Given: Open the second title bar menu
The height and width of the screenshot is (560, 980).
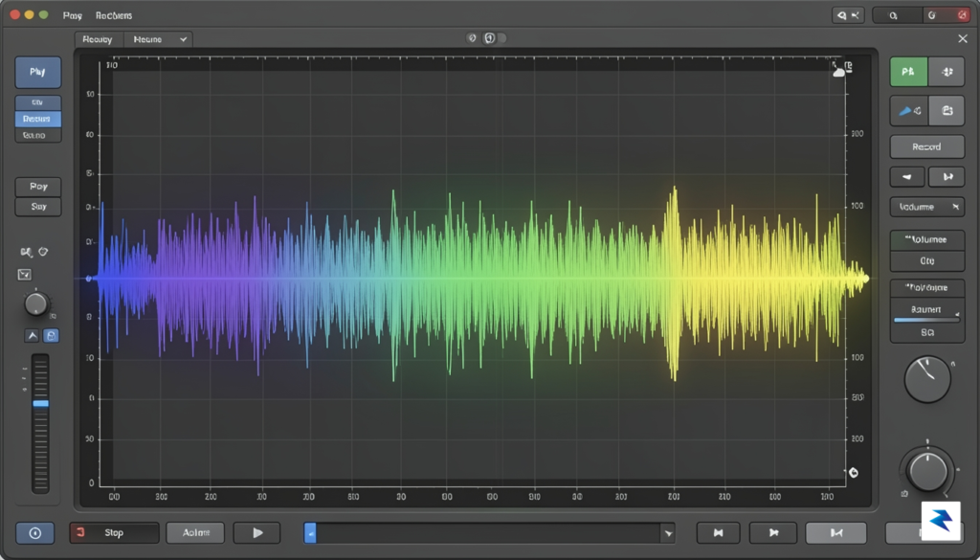Looking at the screenshot, I should [114, 15].
